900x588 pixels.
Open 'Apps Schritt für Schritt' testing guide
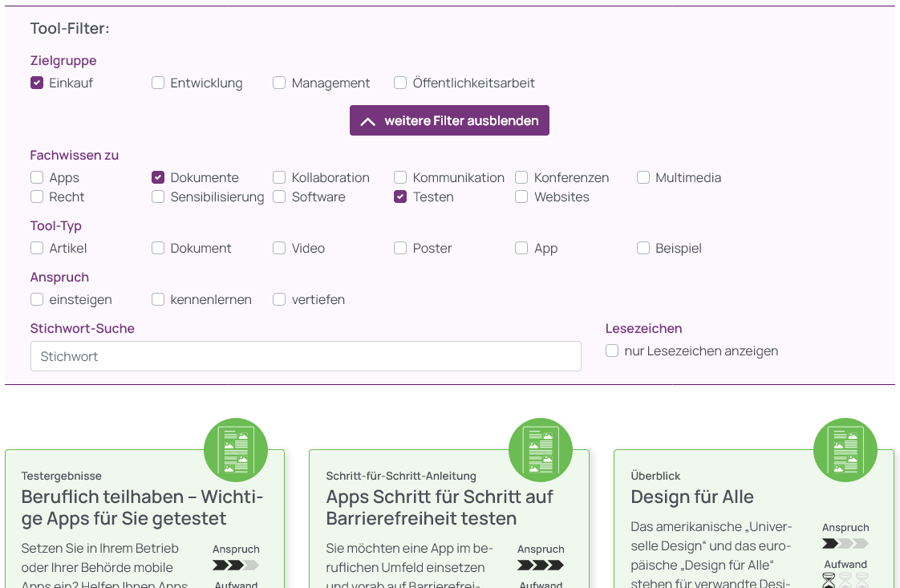pos(439,508)
